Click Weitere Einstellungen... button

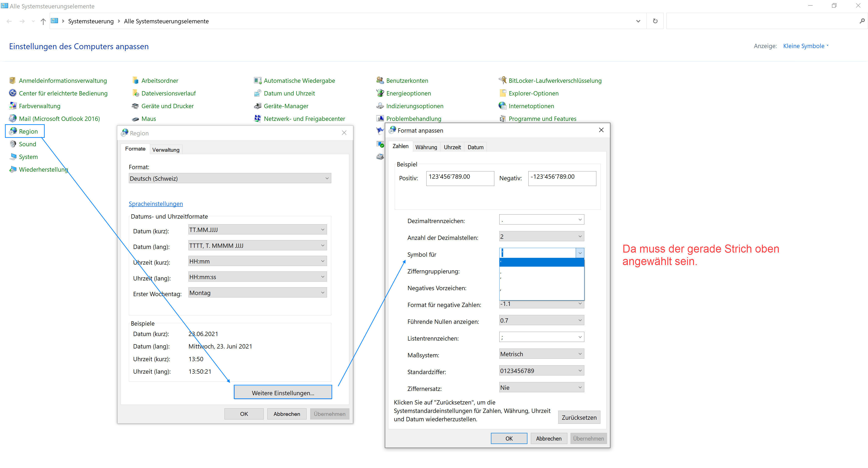[283, 393]
